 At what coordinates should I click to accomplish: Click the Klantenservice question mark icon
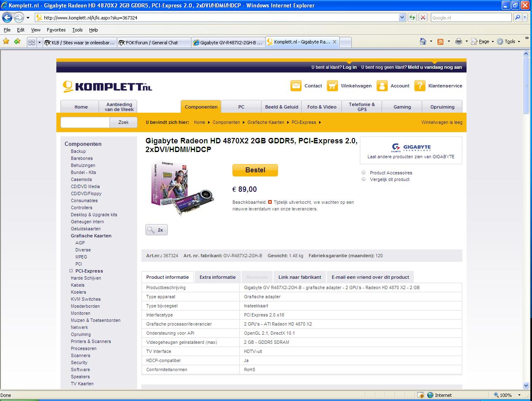420,86
